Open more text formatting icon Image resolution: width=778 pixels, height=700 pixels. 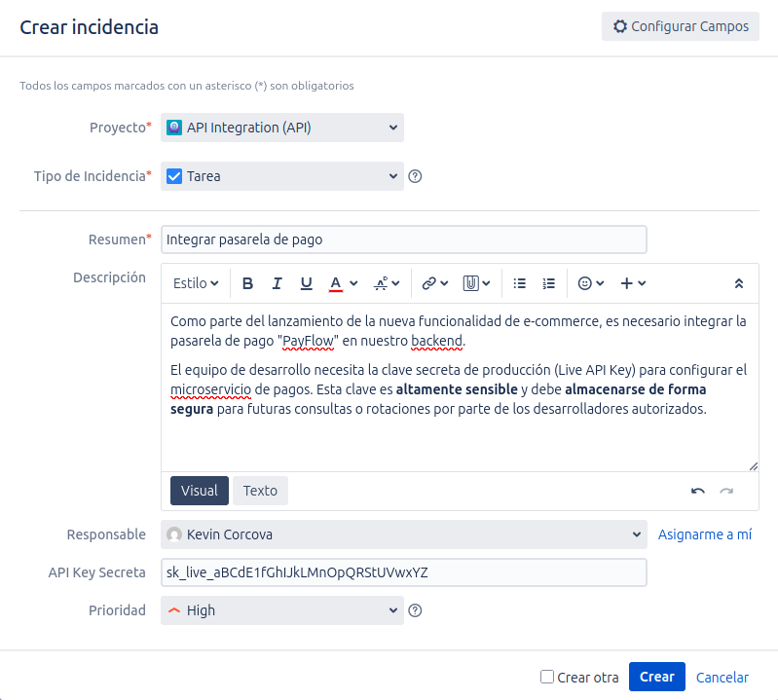(381, 283)
